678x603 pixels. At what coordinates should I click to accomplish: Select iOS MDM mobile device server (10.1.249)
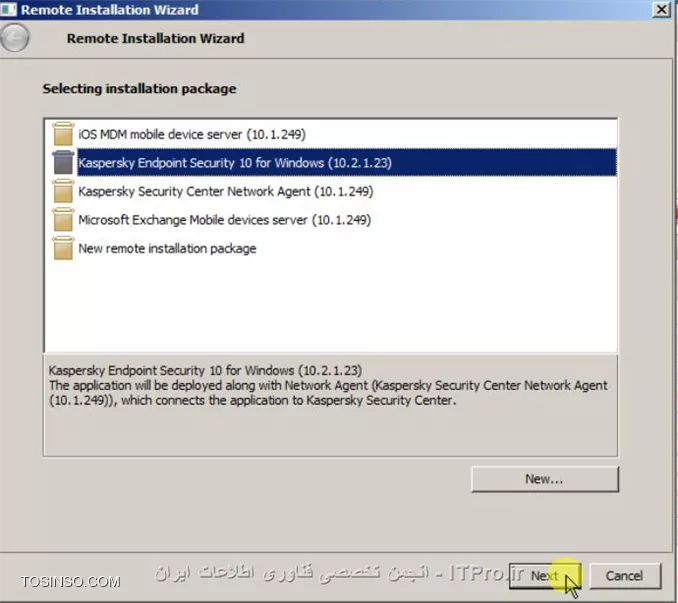pos(192,134)
